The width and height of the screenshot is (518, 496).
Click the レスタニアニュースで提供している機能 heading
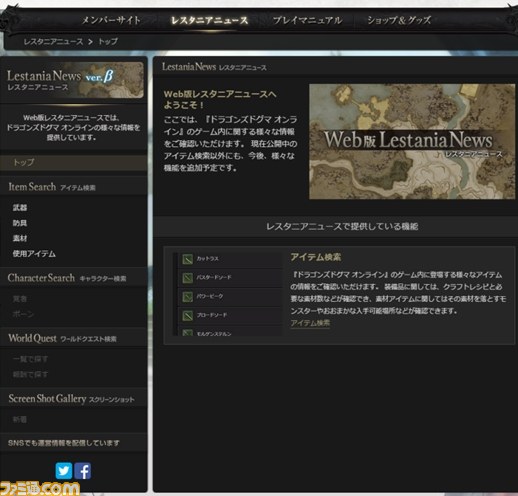click(342, 227)
